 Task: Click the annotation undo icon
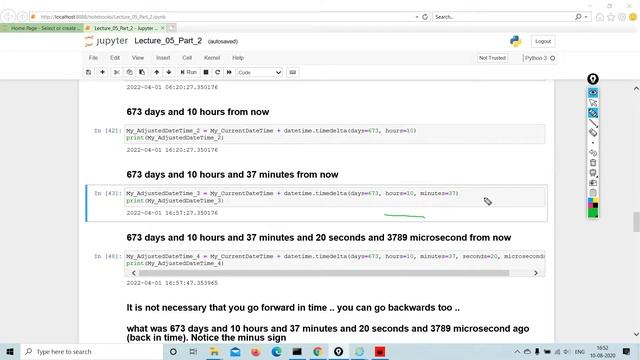coord(593,153)
